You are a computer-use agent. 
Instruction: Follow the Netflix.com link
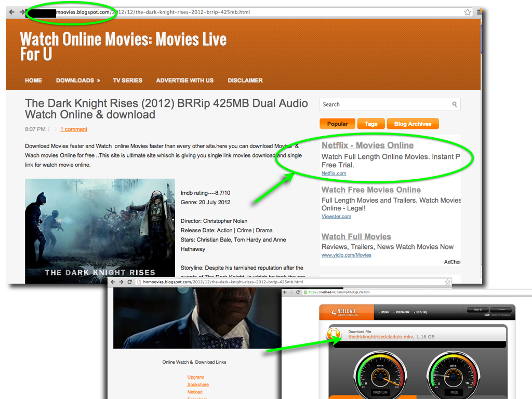[334, 173]
